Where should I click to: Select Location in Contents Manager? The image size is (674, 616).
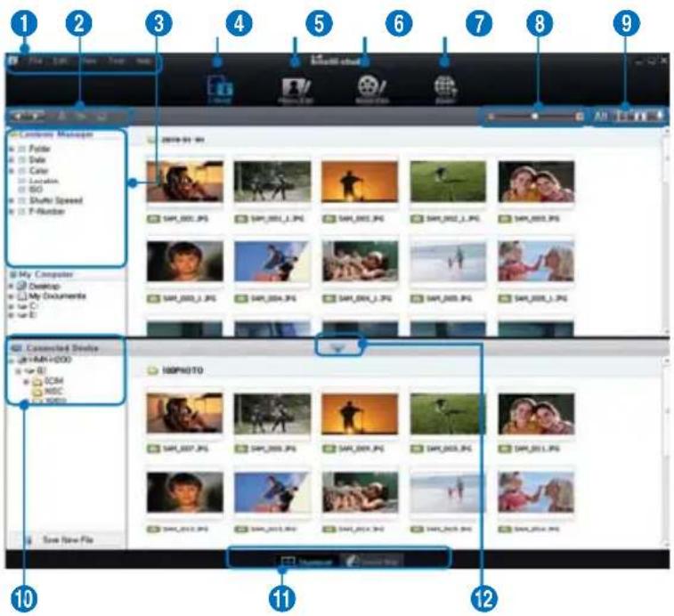pos(43,181)
